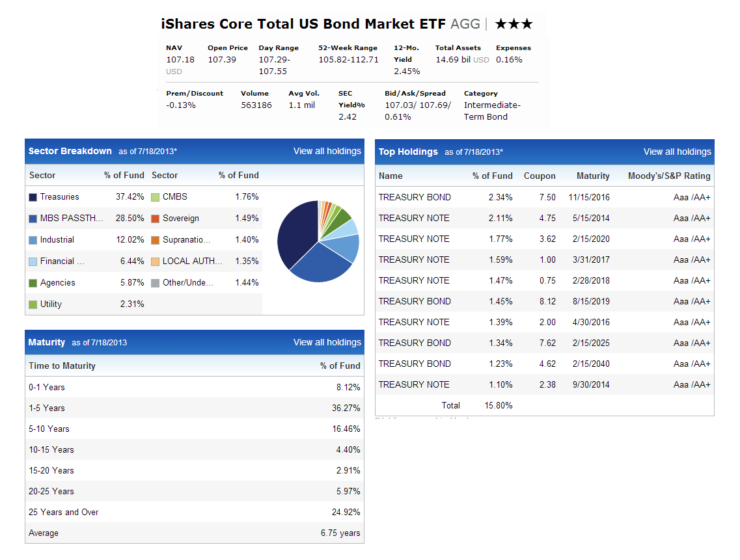Click the LOCAL AUTH... tan swatch

point(156,261)
